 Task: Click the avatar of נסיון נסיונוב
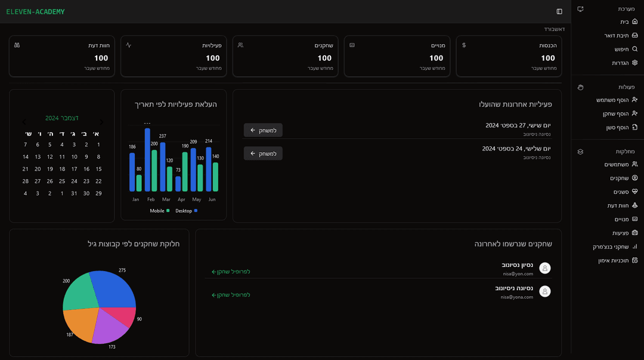tap(544, 268)
